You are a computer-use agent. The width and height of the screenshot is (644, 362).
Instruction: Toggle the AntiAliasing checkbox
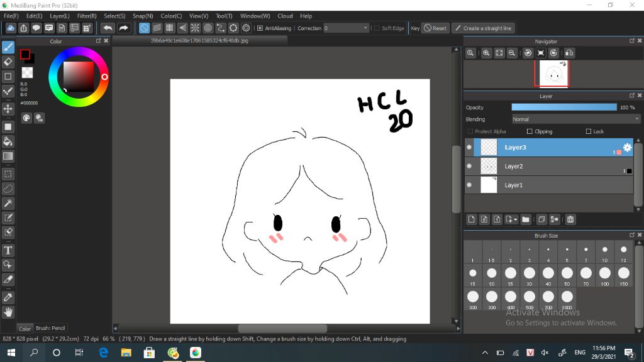pyautogui.click(x=260, y=28)
